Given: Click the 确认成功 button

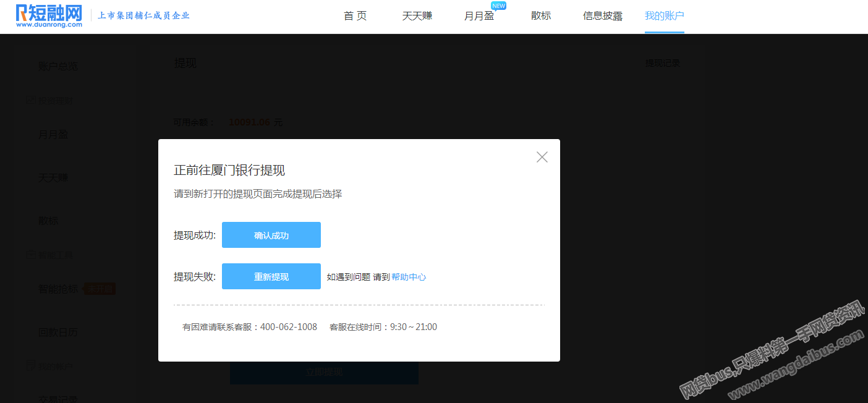Looking at the screenshot, I should pyautogui.click(x=271, y=235).
